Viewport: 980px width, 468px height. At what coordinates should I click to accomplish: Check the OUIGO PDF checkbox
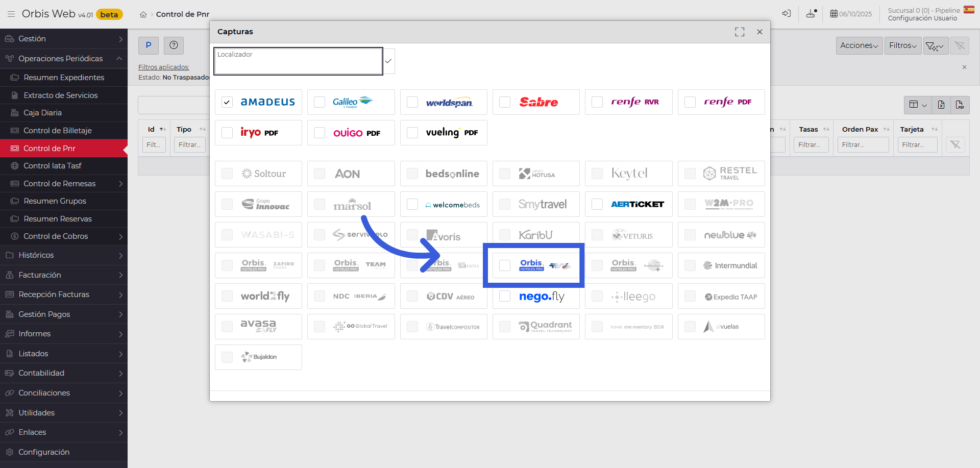(x=320, y=133)
